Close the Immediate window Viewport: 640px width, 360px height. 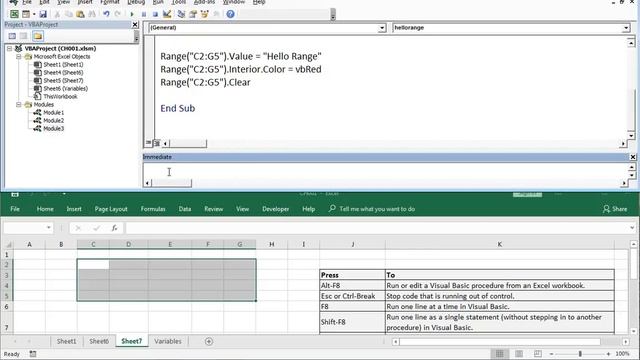tap(633, 157)
